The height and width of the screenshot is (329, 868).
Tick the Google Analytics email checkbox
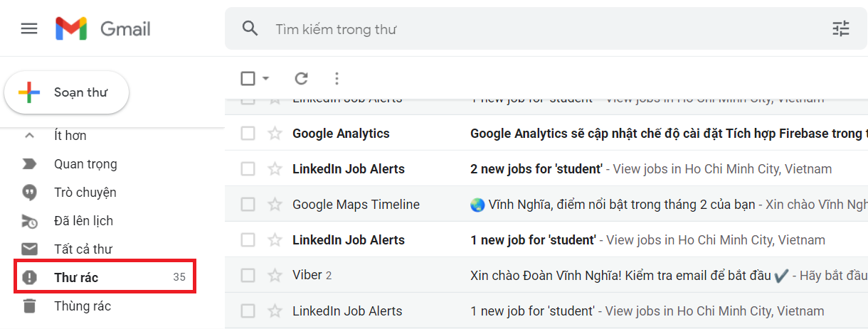click(248, 134)
